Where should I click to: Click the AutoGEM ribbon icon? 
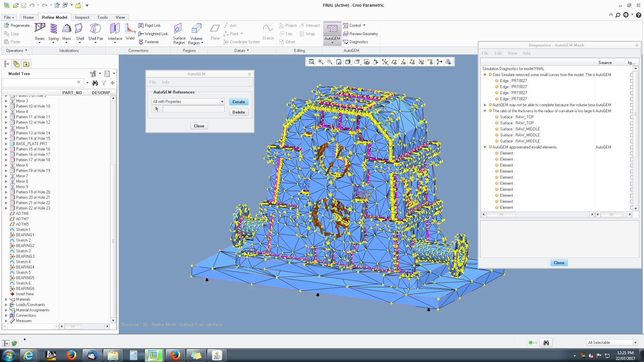click(x=332, y=29)
